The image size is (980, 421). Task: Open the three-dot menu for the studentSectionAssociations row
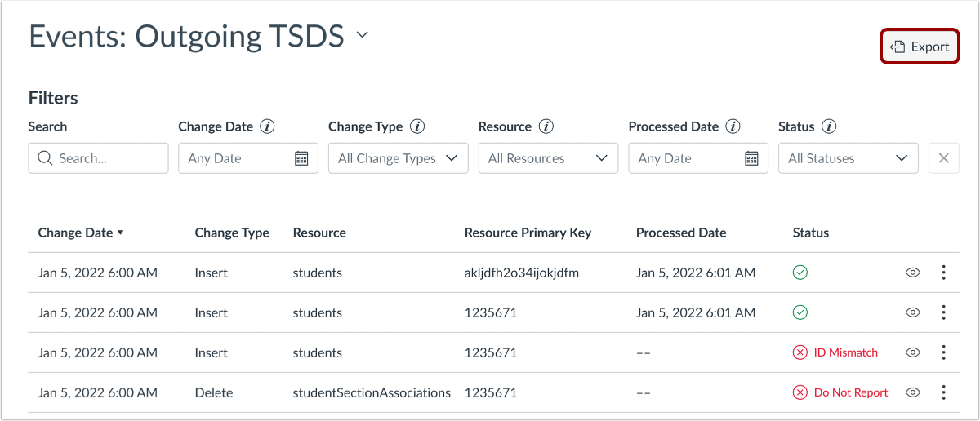point(944,392)
